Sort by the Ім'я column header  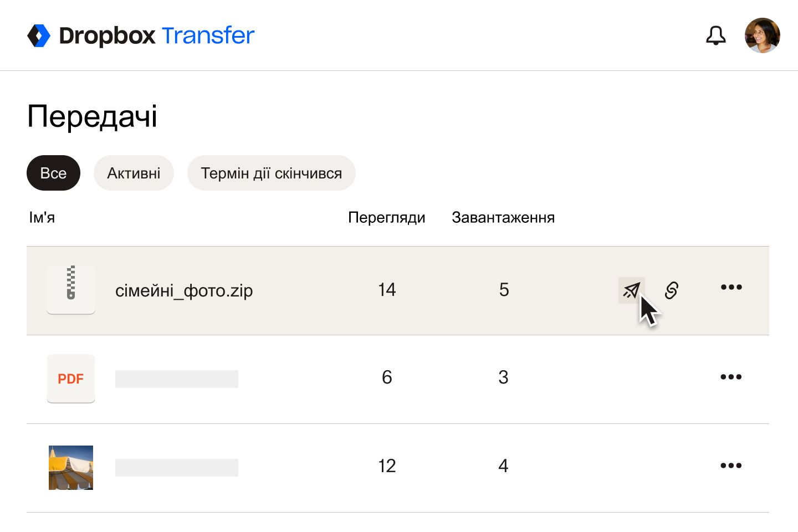[42, 217]
